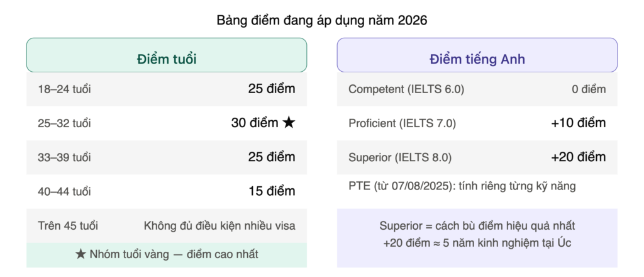Click the 25–32 tuổi row label
This screenshot has width=644, height=277.
[65, 123]
